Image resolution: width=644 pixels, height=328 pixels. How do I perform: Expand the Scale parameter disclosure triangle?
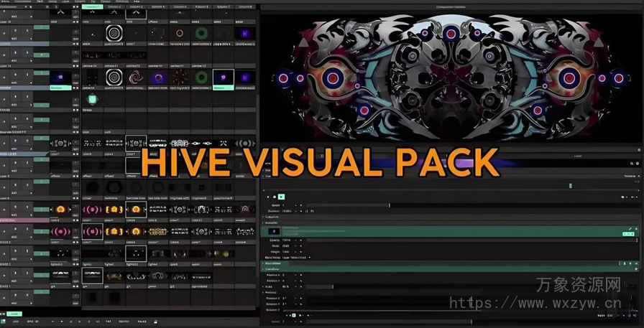click(x=263, y=286)
